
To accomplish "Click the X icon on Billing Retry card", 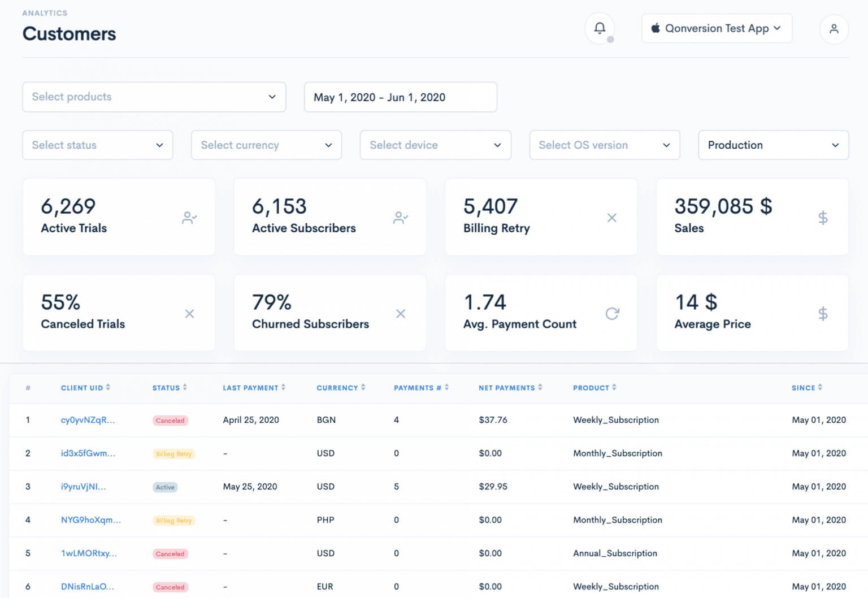I will click(612, 218).
